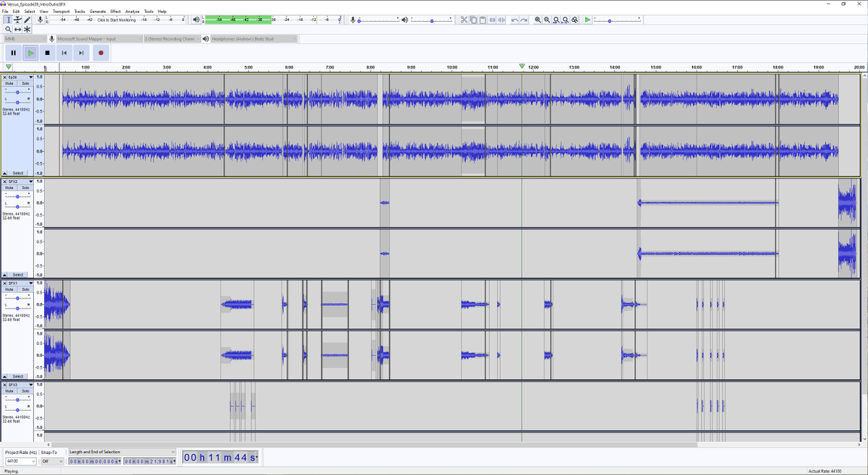Open the File menu
This screenshot has height=475, width=868.
pos(5,12)
